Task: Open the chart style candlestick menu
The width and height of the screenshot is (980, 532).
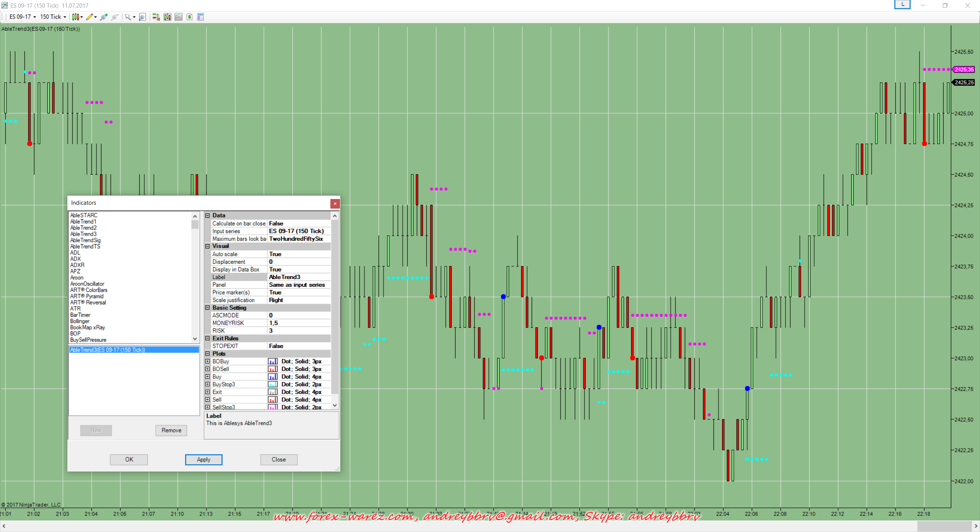Action: point(76,17)
